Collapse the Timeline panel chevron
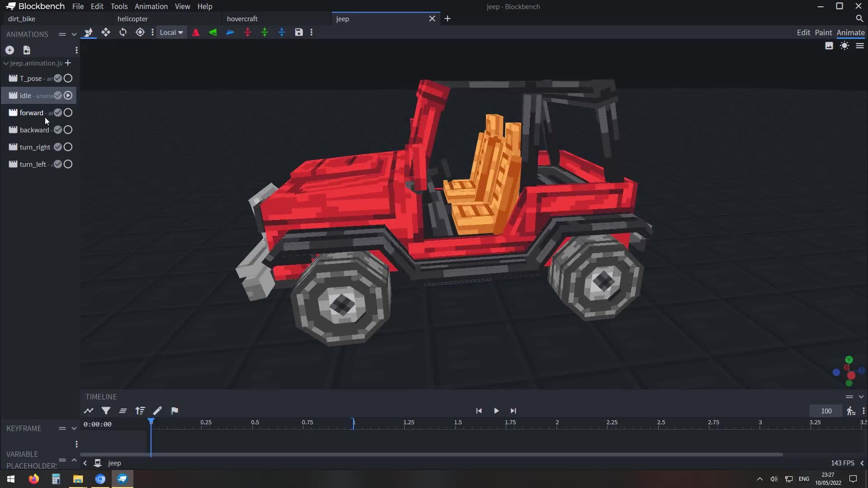Image resolution: width=868 pixels, height=488 pixels. (x=861, y=397)
